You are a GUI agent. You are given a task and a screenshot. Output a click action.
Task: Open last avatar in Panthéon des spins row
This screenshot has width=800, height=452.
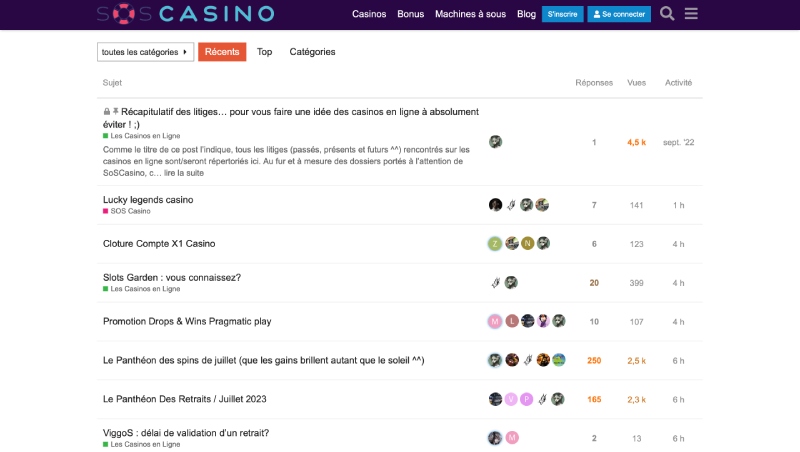[x=559, y=360]
